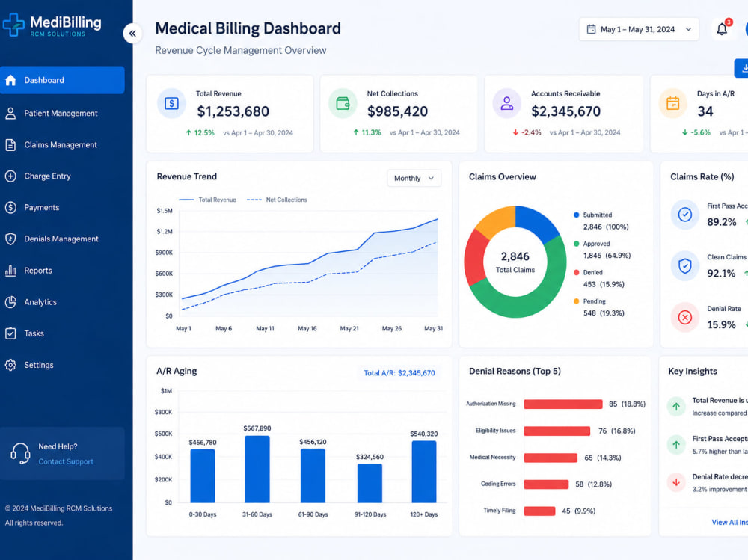Click the $1,253,680 total revenue value
This screenshot has height=560, width=748.
233,111
